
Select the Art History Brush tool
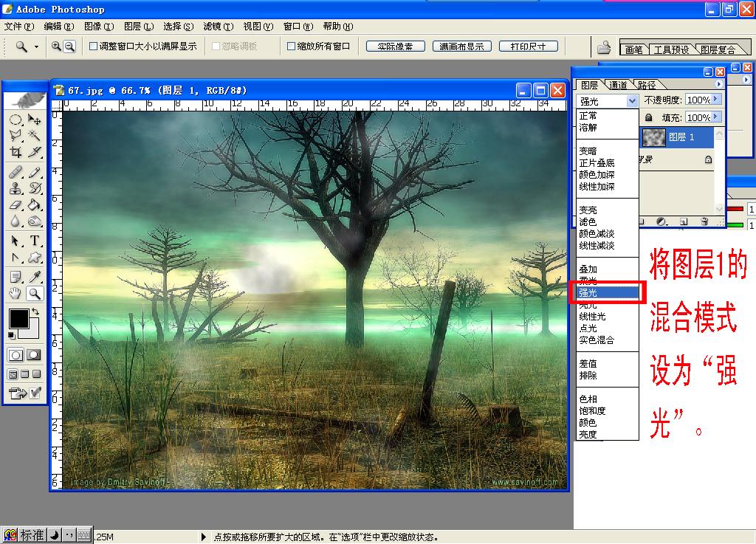coord(34,188)
